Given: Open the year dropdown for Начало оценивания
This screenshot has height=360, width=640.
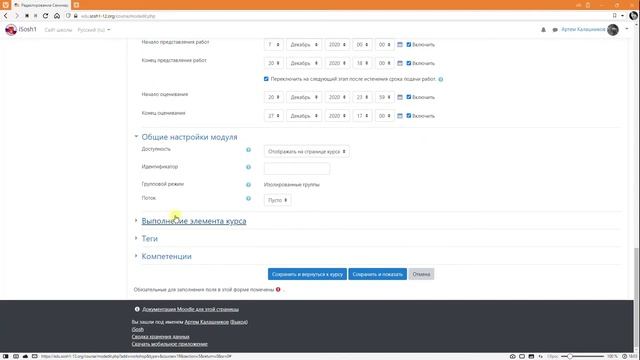Looking at the screenshot, I should [x=337, y=97].
